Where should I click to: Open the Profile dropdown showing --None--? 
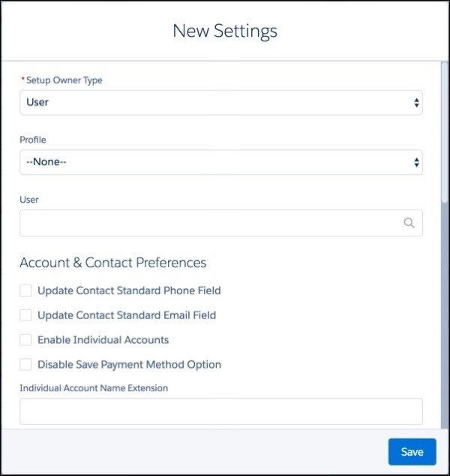pyautogui.click(x=221, y=162)
